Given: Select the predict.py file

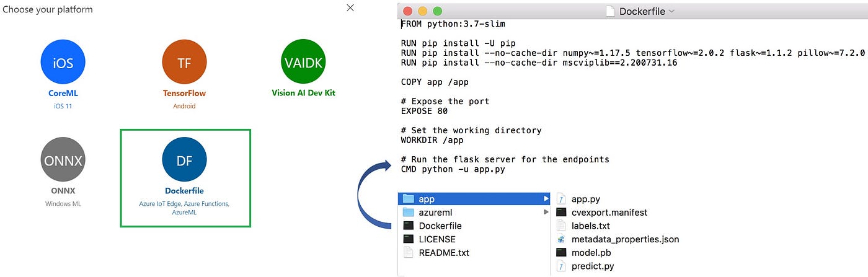Looking at the screenshot, I should [x=592, y=266].
